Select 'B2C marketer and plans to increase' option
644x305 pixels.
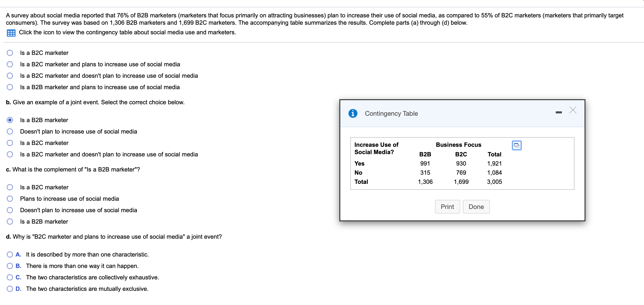10,64
